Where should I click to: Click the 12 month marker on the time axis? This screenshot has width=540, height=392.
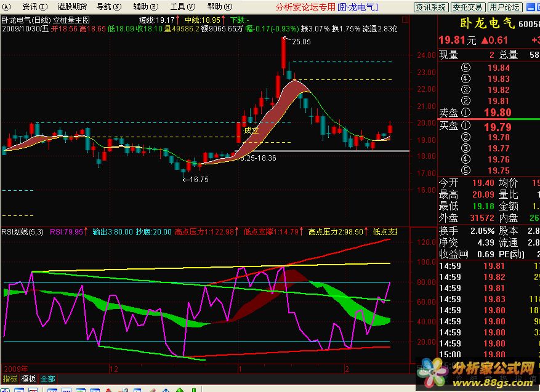pyautogui.click(x=114, y=369)
